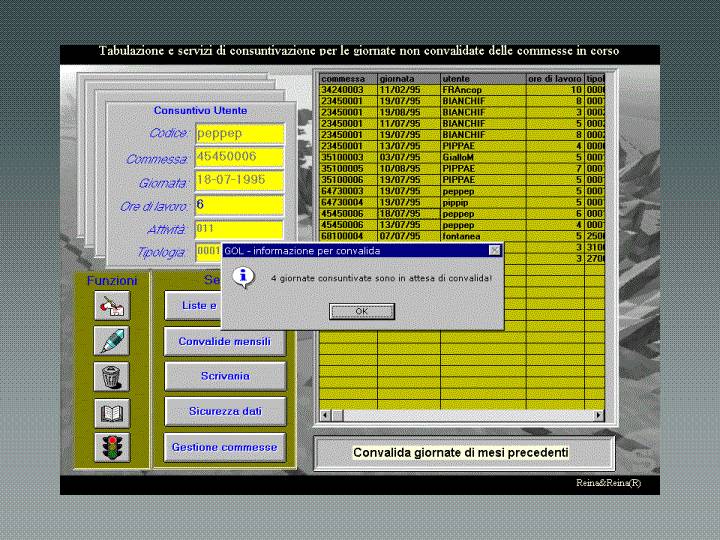Click the blue info icon in dialog
This screenshot has width=720, height=540.
point(243,277)
